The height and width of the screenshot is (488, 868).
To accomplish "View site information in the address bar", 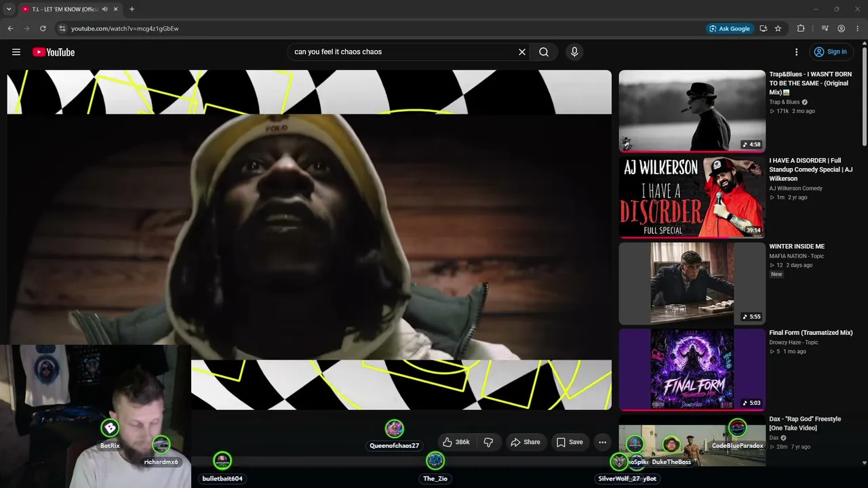I will pyautogui.click(x=62, y=28).
